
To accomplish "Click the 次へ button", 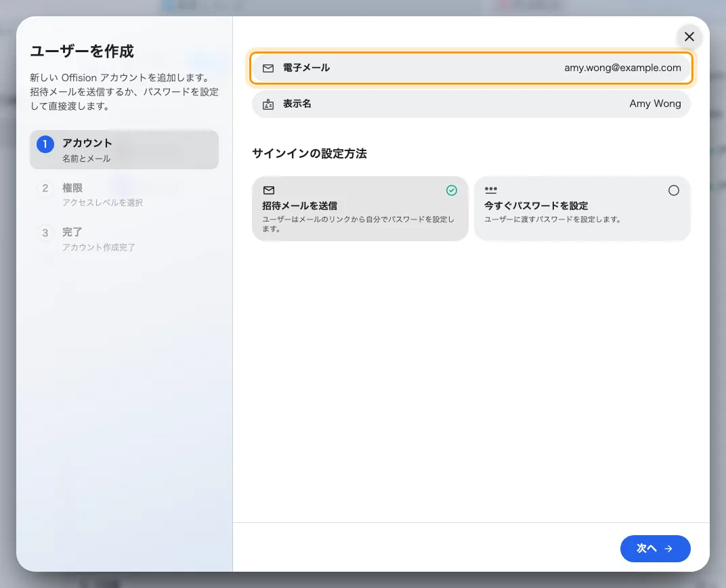I will 655,549.
